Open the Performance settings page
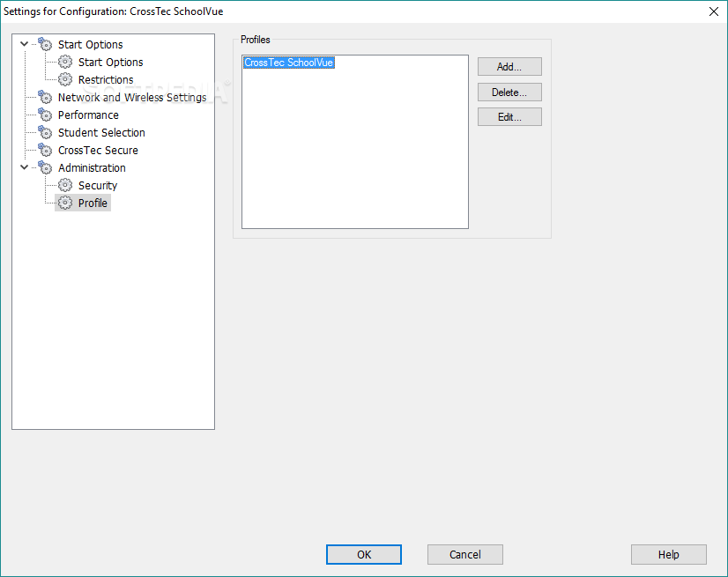 [x=88, y=115]
